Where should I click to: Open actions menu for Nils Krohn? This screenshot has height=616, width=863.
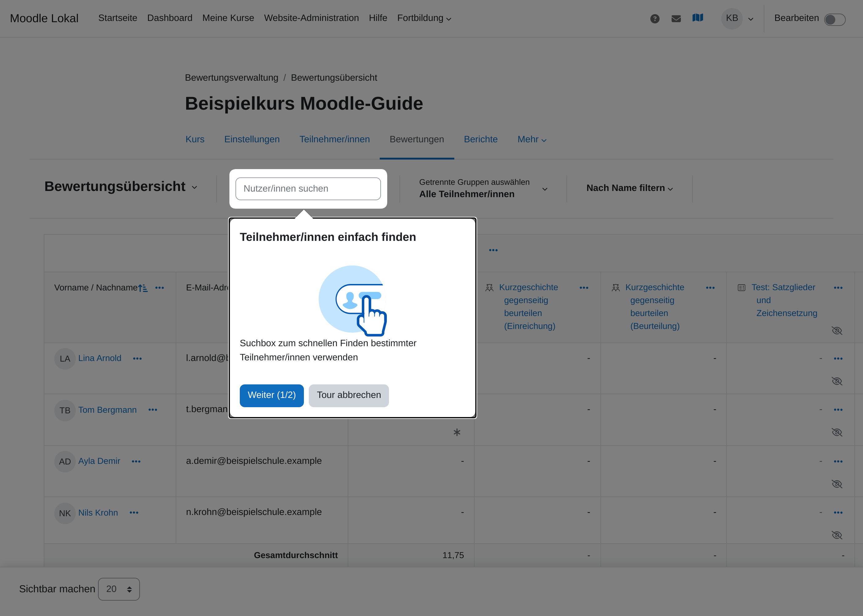click(133, 513)
